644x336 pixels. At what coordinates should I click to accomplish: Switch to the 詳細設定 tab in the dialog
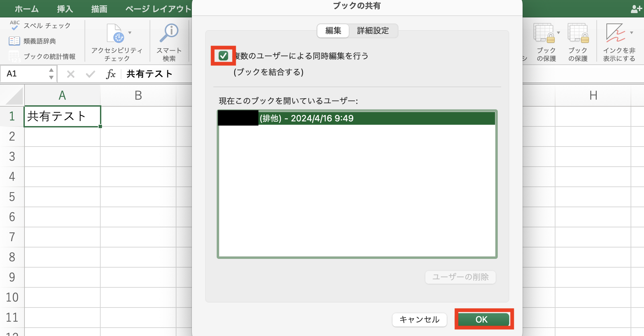pos(373,31)
